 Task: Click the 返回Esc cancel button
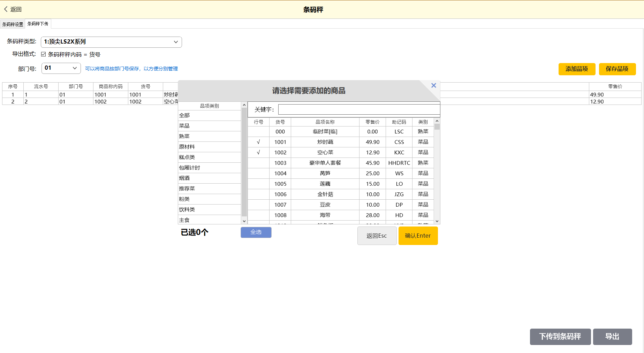click(377, 236)
